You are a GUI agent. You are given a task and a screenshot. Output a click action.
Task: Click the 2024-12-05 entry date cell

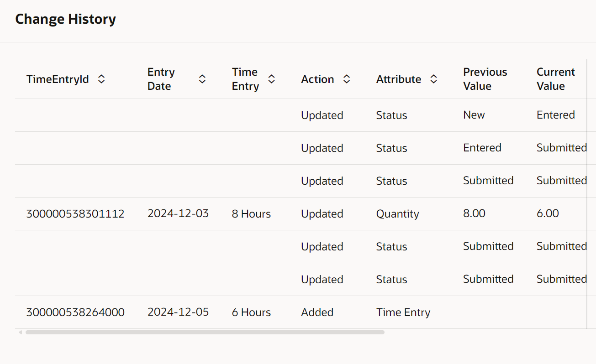pyautogui.click(x=178, y=312)
